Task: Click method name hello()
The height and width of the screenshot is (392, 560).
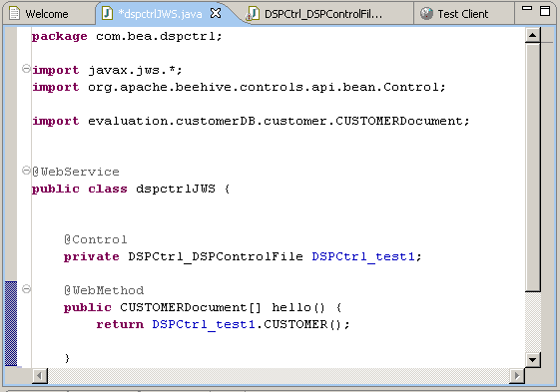Action: [298, 307]
